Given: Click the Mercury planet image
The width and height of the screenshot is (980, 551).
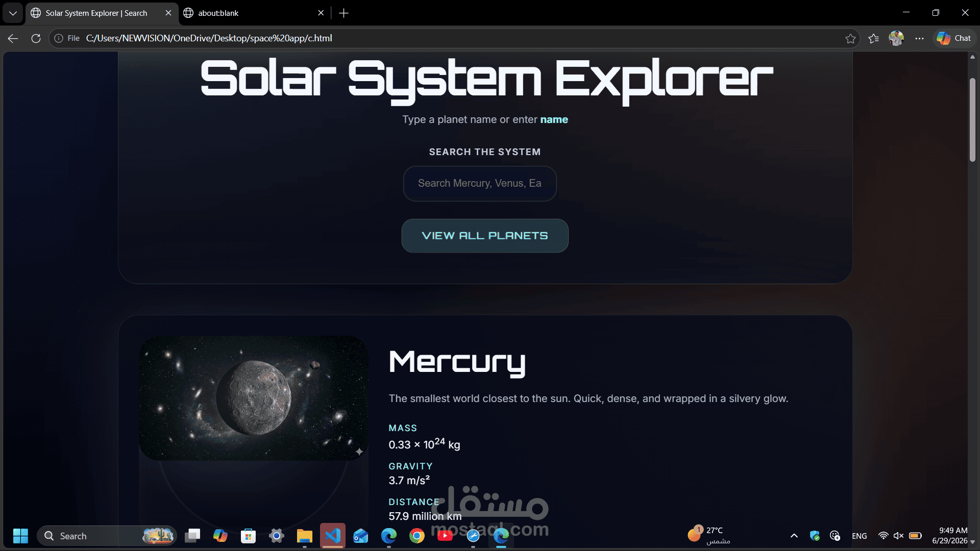Looking at the screenshot, I should pos(254,397).
